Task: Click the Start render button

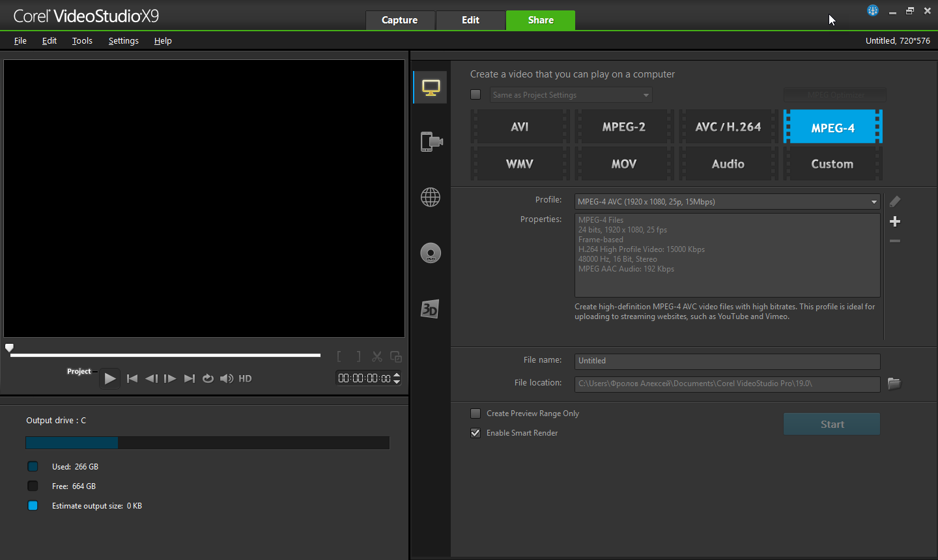Action: (831, 424)
